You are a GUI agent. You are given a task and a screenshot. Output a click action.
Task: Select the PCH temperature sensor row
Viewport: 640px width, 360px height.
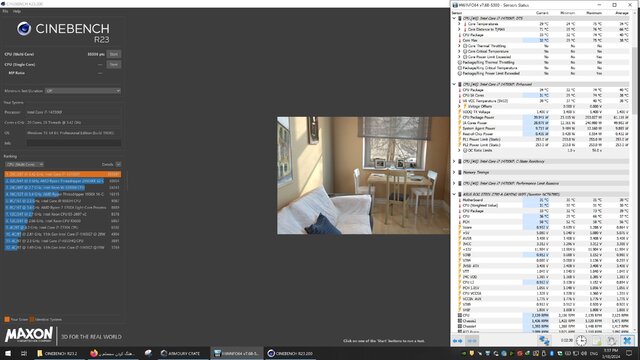[543, 222]
